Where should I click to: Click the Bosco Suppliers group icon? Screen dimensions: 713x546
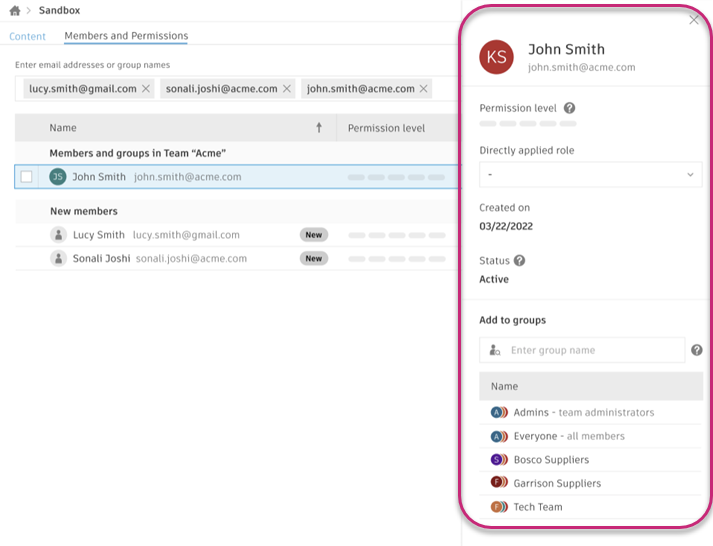(x=499, y=460)
